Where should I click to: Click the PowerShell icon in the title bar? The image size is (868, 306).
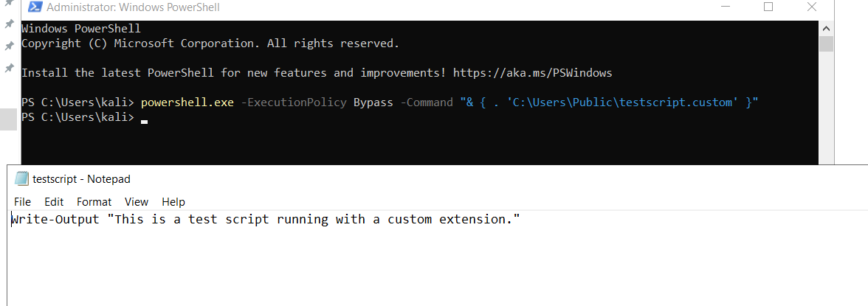35,7
